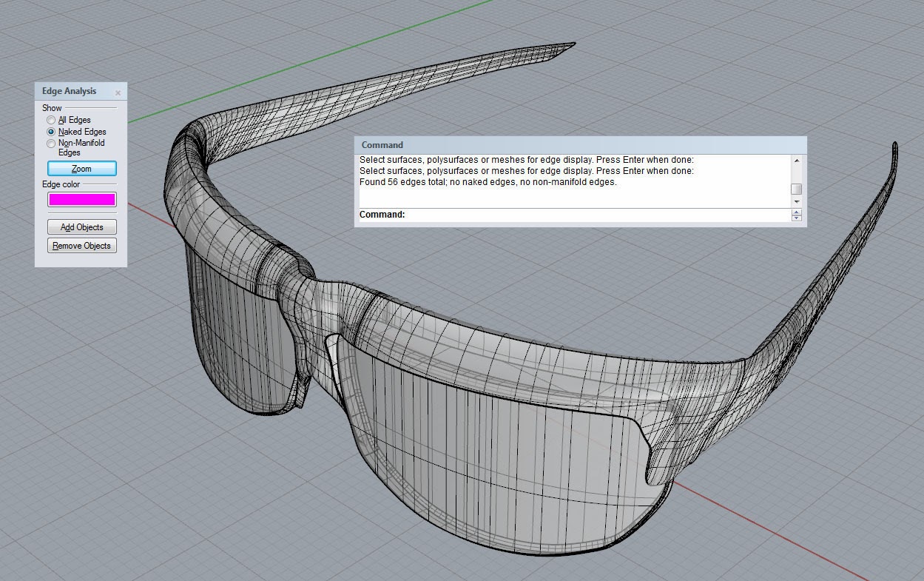
Task: Click the command history scroll-up arrow
Action: [x=797, y=161]
